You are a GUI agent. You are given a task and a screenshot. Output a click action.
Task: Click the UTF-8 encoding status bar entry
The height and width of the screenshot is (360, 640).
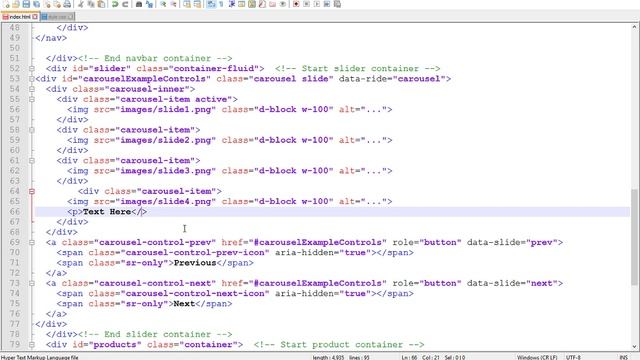coord(573,357)
